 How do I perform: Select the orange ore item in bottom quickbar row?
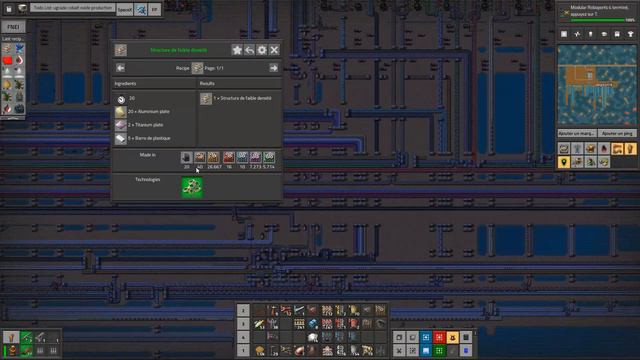(x=259, y=351)
